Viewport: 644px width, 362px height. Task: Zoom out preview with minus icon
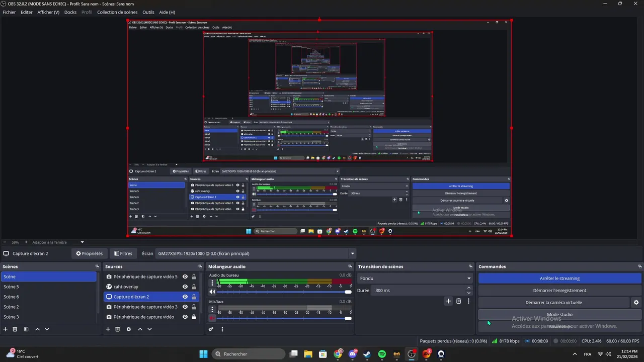[x=5, y=242]
